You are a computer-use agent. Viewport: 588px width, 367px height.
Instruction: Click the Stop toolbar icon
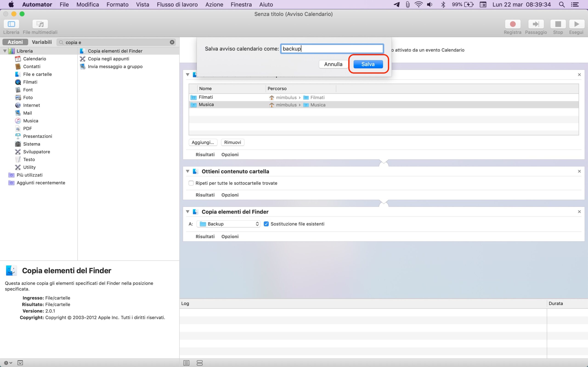(558, 24)
